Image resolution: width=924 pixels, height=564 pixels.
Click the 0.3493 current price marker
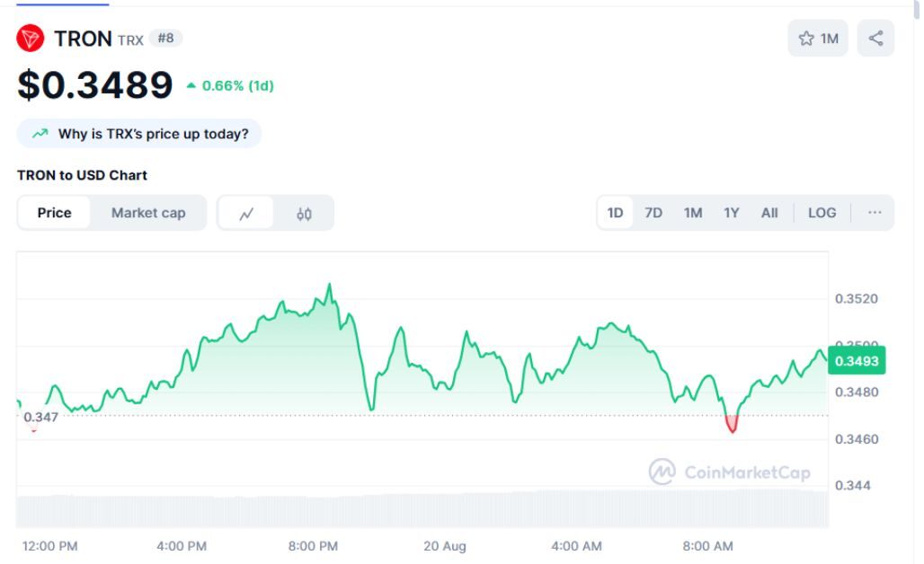point(857,361)
